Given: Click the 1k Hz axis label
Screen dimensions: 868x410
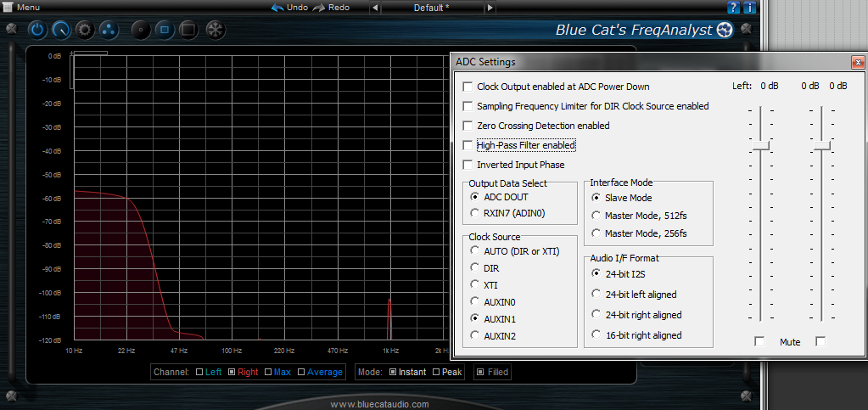Looking at the screenshot, I should (x=391, y=351).
